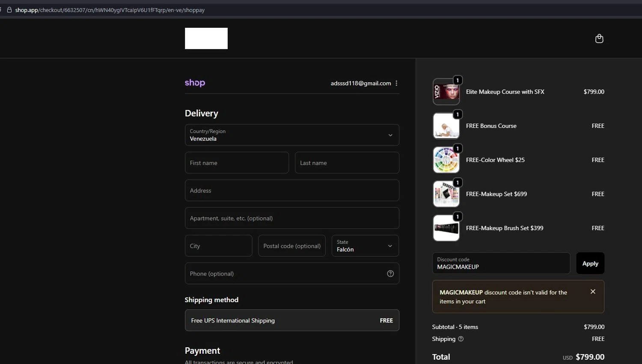Click the FREE-Makeup Set $699 item name
Image resolution: width=642 pixels, height=364 pixels.
coord(496,194)
